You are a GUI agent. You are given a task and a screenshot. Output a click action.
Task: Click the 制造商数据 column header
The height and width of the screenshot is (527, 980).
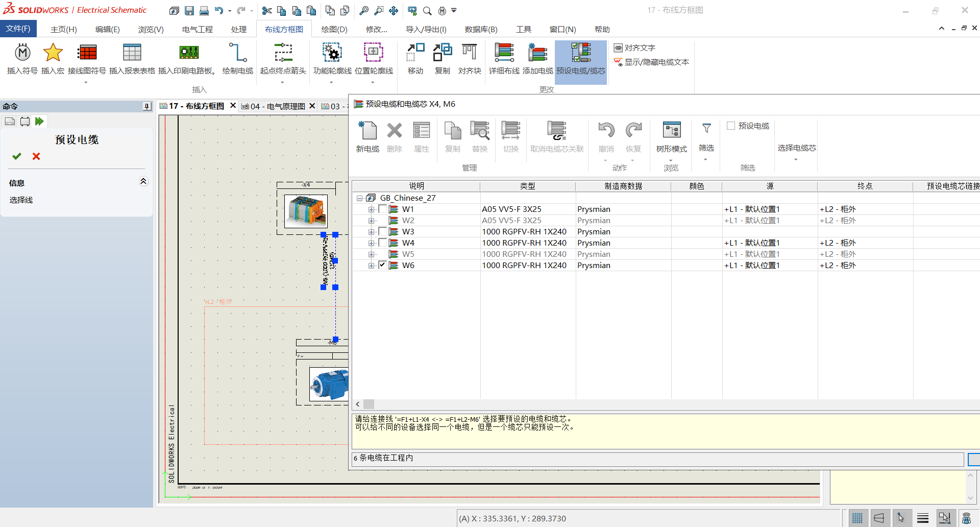pyautogui.click(x=623, y=186)
